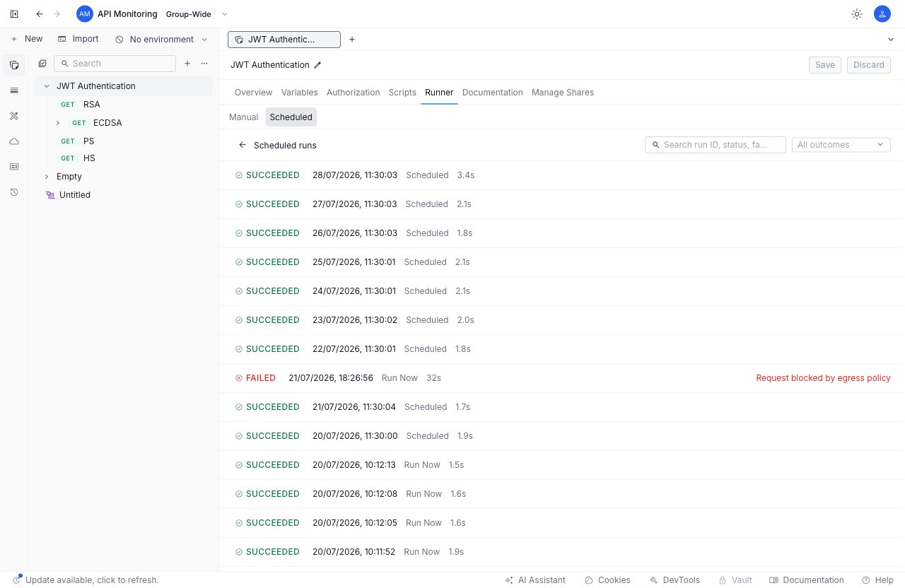Image resolution: width=905 pixels, height=588 pixels.
Task: Open the sidebar more options ellipsis
Action: pyautogui.click(x=204, y=64)
